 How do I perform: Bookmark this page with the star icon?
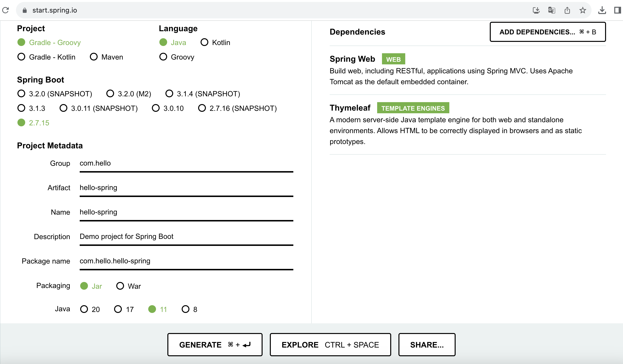(583, 10)
